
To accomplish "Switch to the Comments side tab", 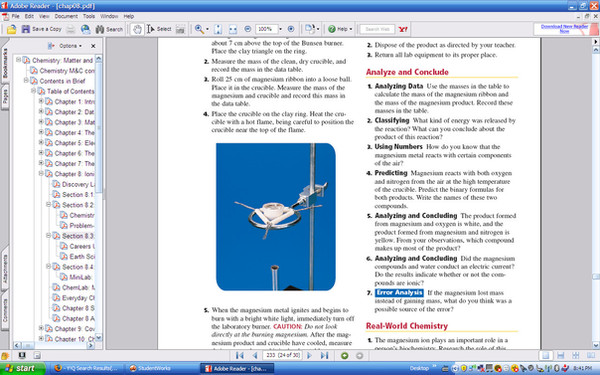I will point(5,310).
